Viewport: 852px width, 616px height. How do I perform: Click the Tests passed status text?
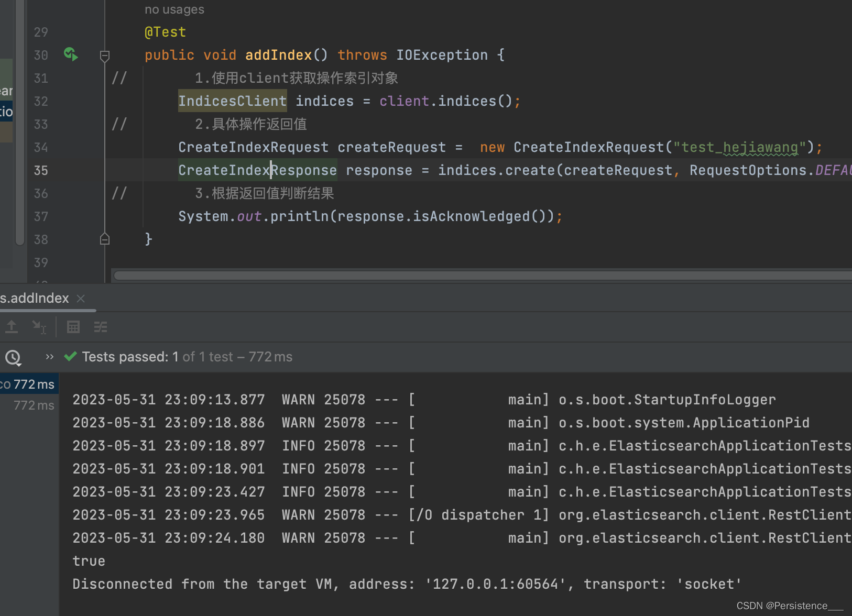[x=187, y=357]
